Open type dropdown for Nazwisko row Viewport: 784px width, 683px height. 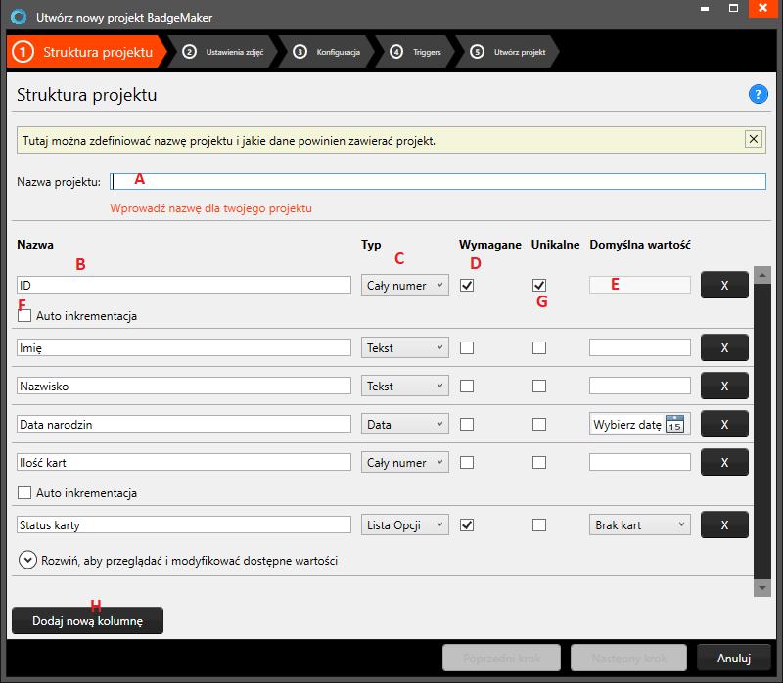(x=405, y=386)
